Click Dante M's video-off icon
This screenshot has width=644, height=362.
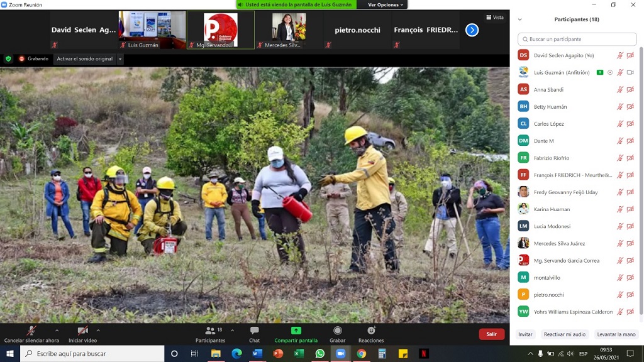point(630,141)
